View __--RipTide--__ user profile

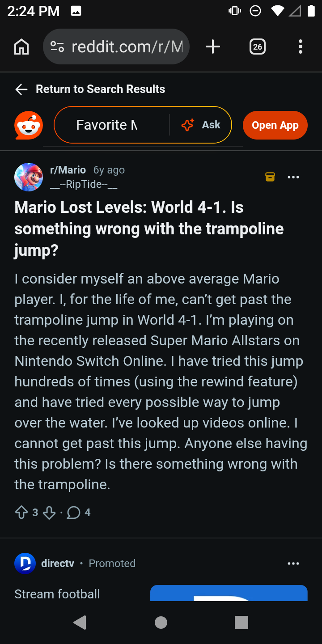click(x=84, y=184)
